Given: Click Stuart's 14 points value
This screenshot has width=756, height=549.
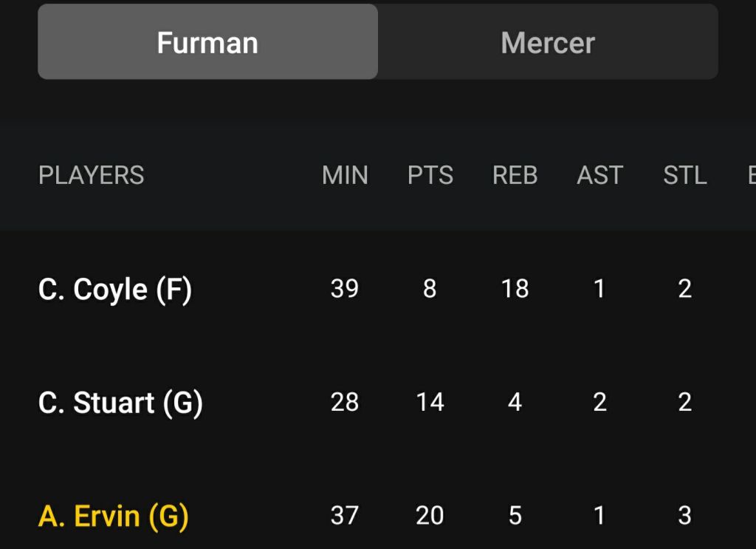Looking at the screenshot, I should point(430,402).
